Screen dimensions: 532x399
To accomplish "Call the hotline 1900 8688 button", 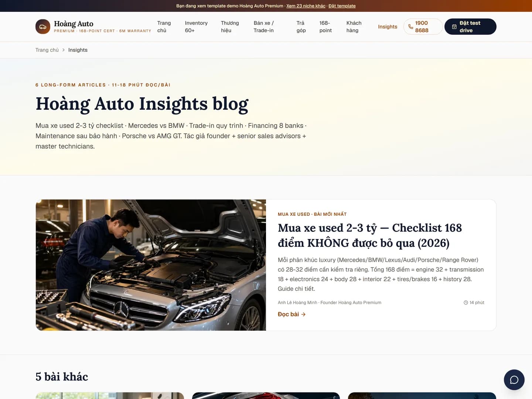I will point(423,27).
